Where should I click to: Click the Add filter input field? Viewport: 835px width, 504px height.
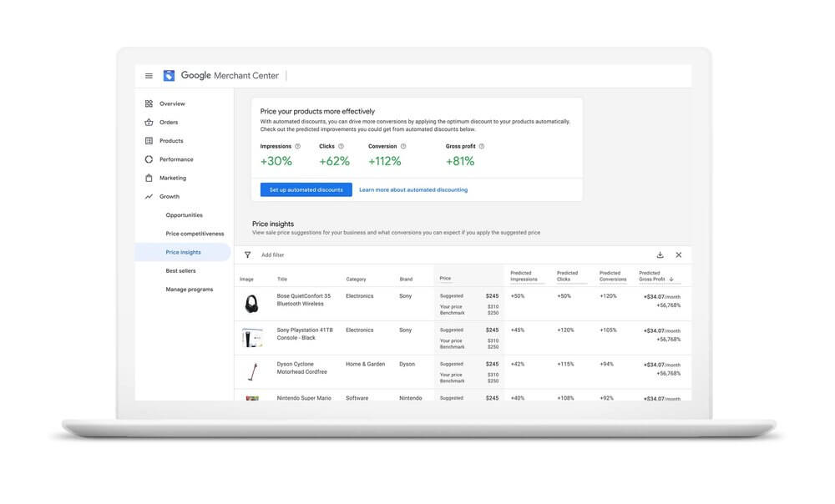pyautogui.click(x=273, y=255)
